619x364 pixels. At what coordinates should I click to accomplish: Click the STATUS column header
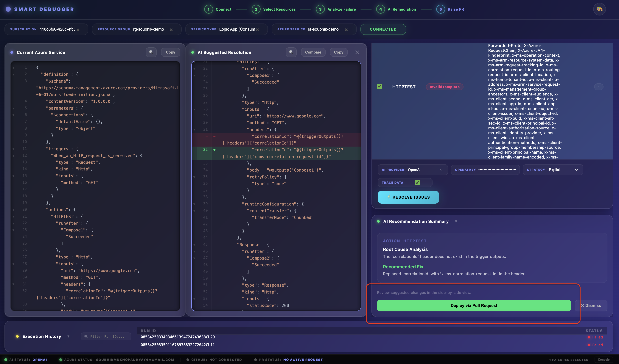(x=594, y=331)
